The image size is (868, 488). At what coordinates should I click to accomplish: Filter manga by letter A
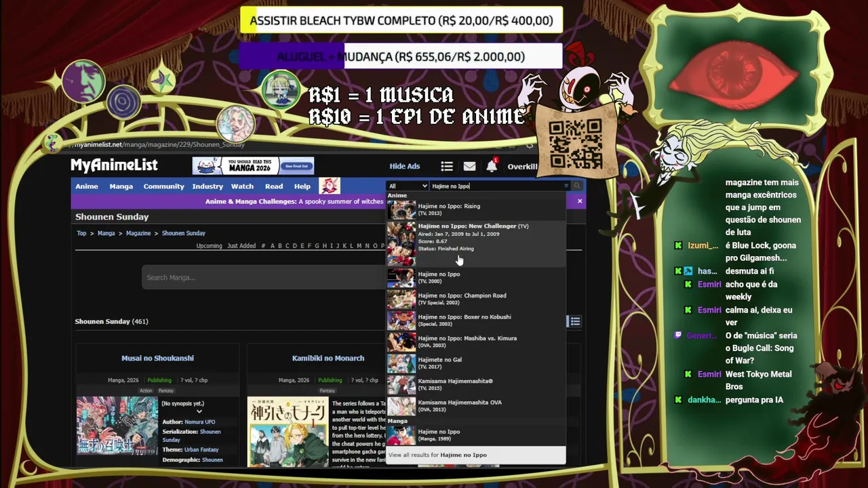click(273, 246)
